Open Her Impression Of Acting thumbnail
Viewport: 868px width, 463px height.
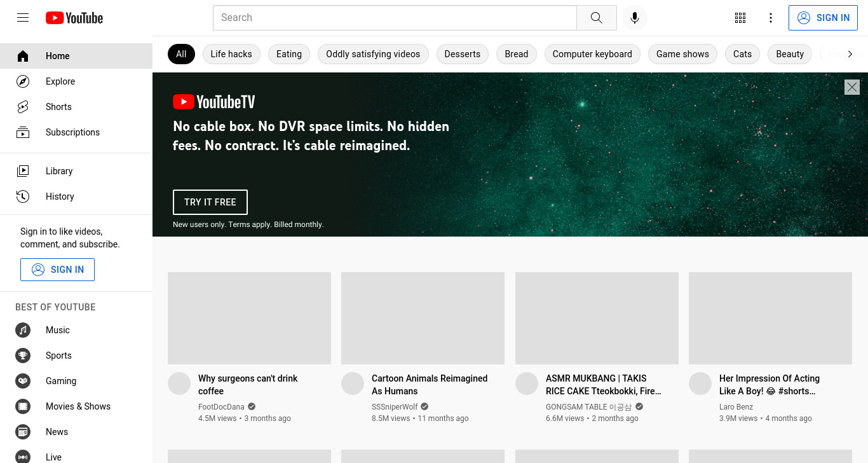click(x=770, y=318)
